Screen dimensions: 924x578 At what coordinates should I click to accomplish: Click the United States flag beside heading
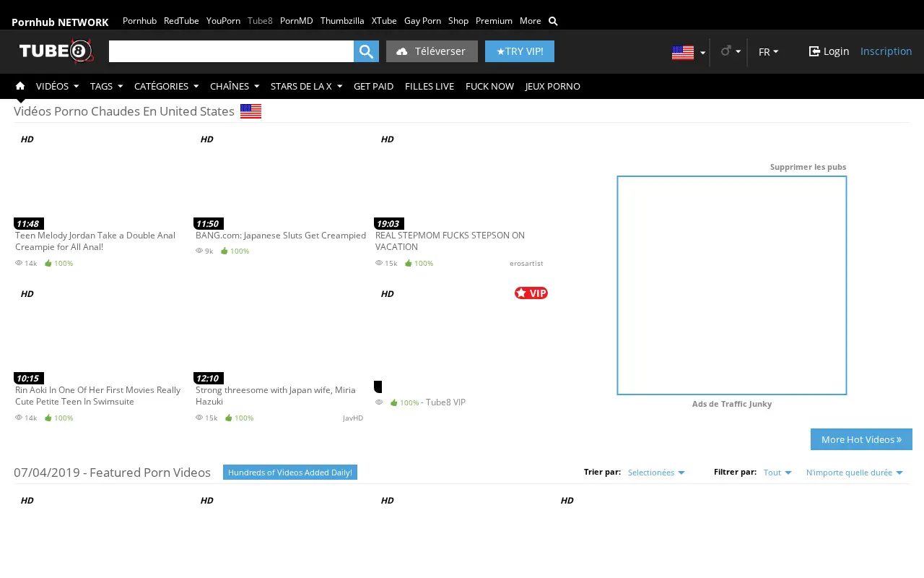pyautogui.click(x=250, y=111)
